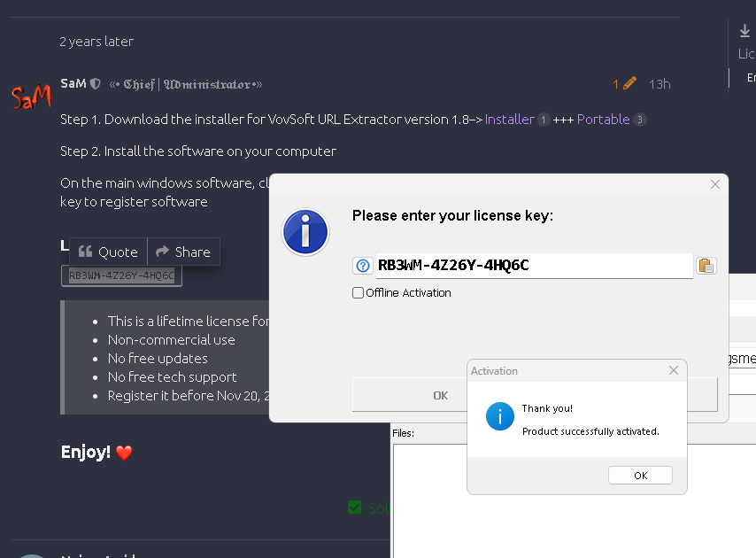The height and width of the screenshot is (558, 756).
Task: Click the blue question mark help icon
Action: tap(362, 266)
